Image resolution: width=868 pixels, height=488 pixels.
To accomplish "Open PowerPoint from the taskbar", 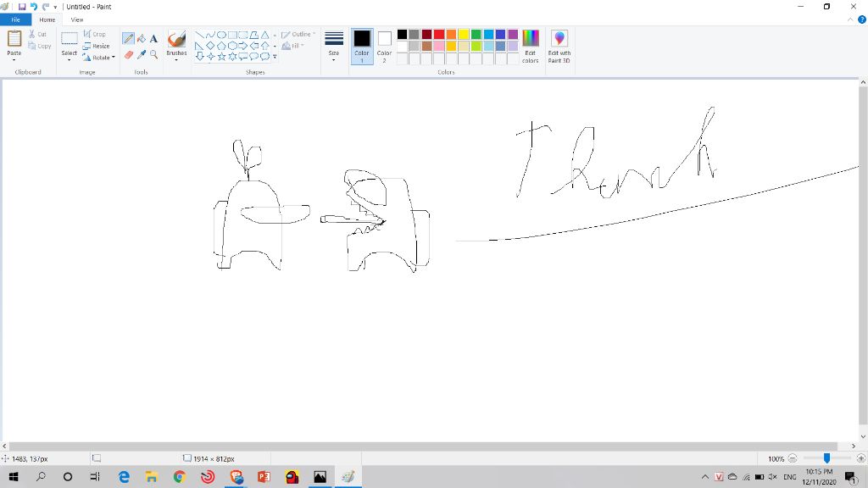I will tap(264, 476).
